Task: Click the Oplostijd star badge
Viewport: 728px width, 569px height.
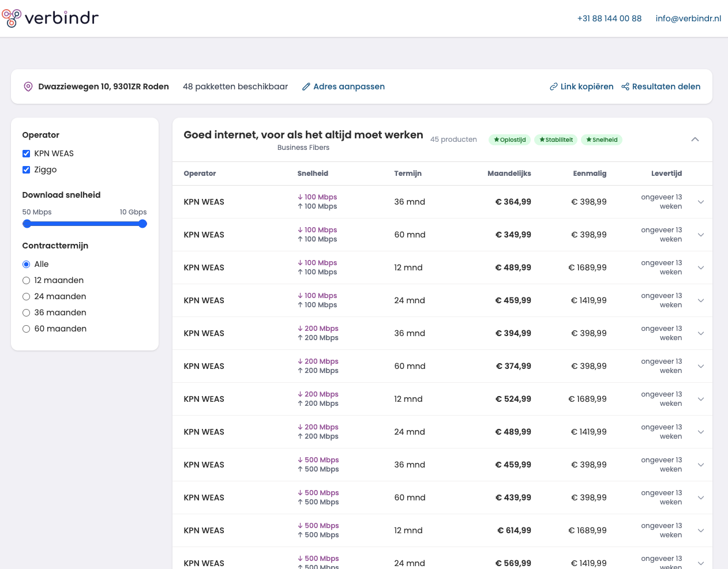Action: [x=510, y=140]
